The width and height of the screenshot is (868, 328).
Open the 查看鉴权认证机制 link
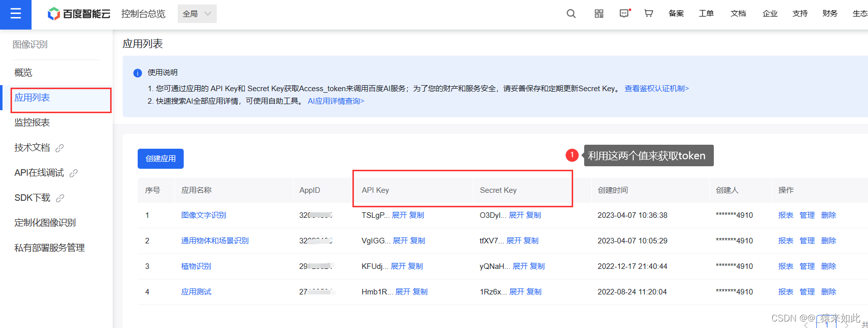pos(657,89)
